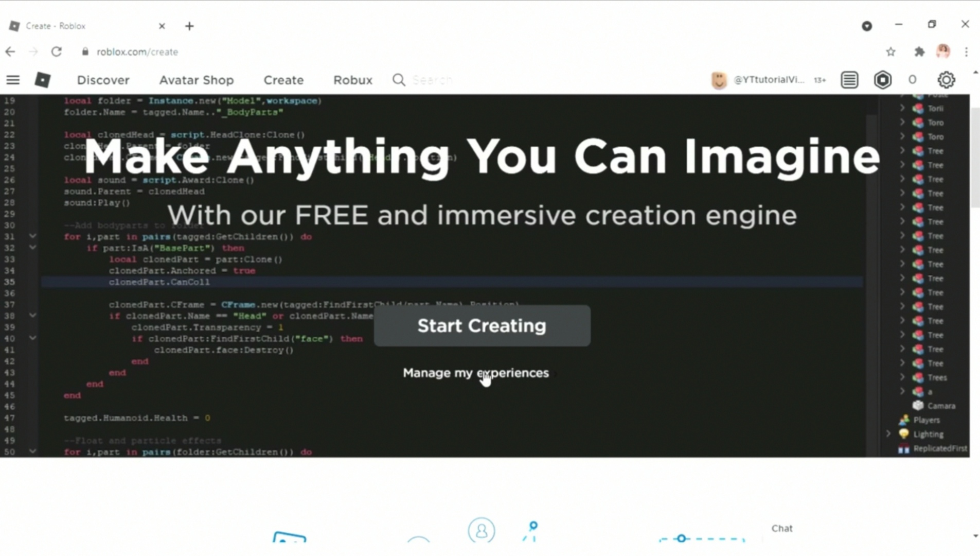Bookmark this page with star icon

click(891, 51)
